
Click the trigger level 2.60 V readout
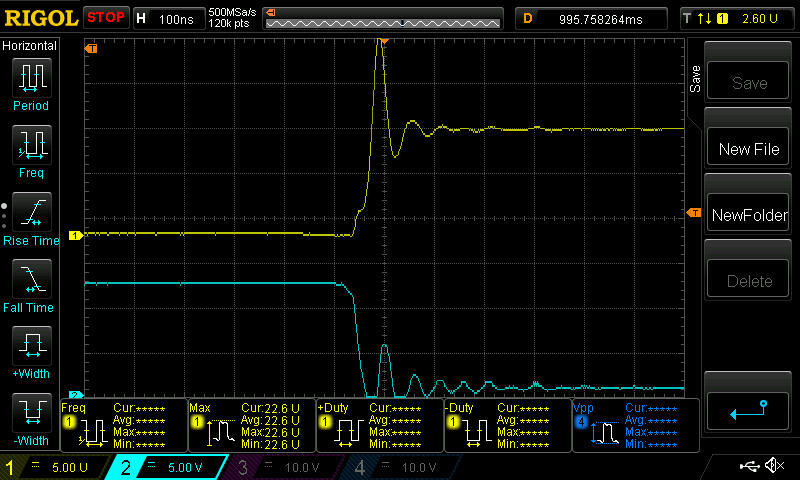[759, 19]
